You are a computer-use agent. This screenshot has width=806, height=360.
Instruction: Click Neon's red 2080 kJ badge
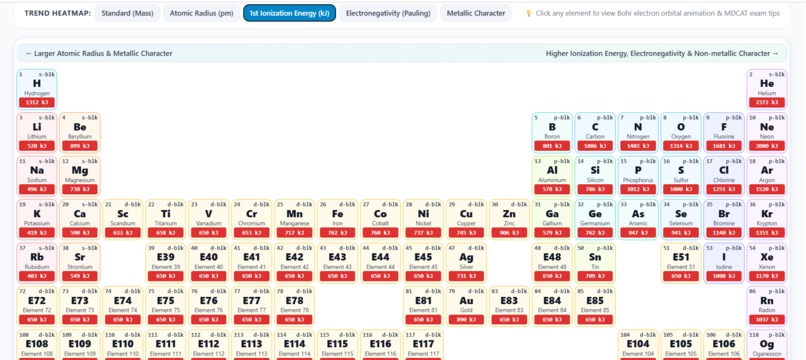tap(767, 146)
